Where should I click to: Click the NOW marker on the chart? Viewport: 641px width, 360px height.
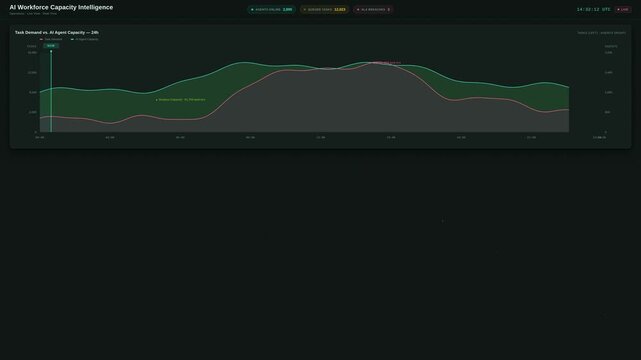click(x=51, y=46)
